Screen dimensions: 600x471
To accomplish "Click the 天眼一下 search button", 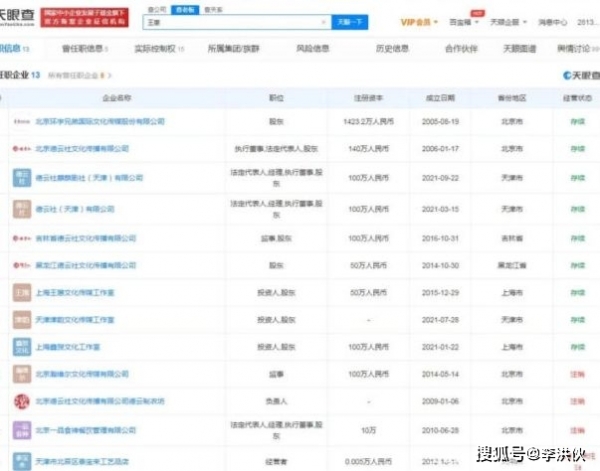I will coord(350,22).
